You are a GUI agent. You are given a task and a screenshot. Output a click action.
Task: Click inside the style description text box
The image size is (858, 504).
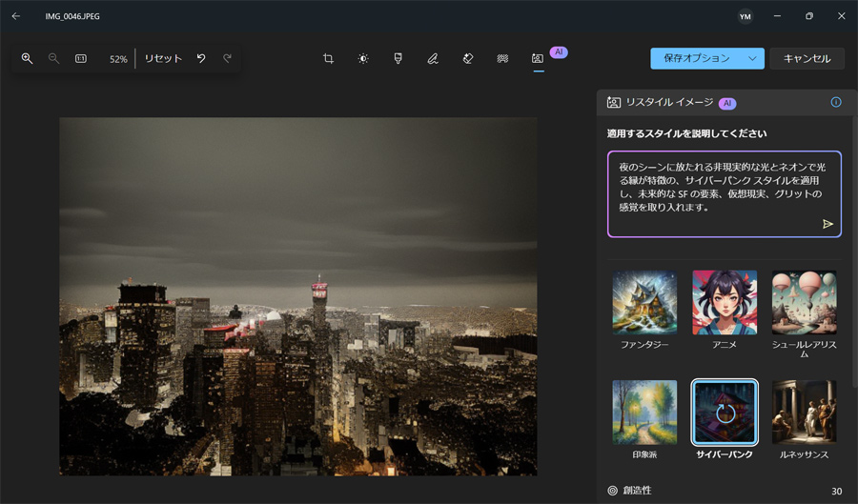pyautogui.click(x=724, y=194)
